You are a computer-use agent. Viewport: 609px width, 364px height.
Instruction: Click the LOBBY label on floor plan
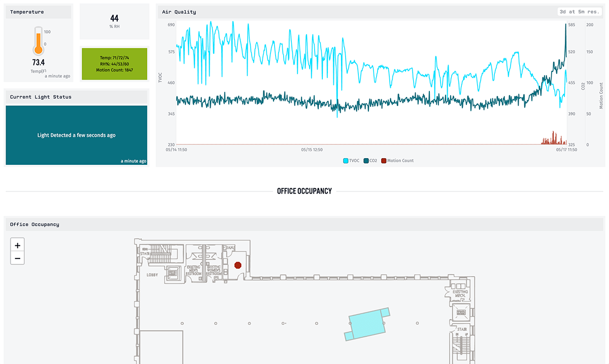tap(153, 275)
